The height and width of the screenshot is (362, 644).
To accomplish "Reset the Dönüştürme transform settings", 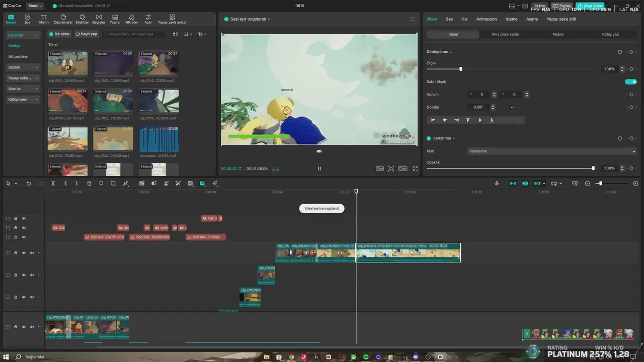I will [620, 52].
